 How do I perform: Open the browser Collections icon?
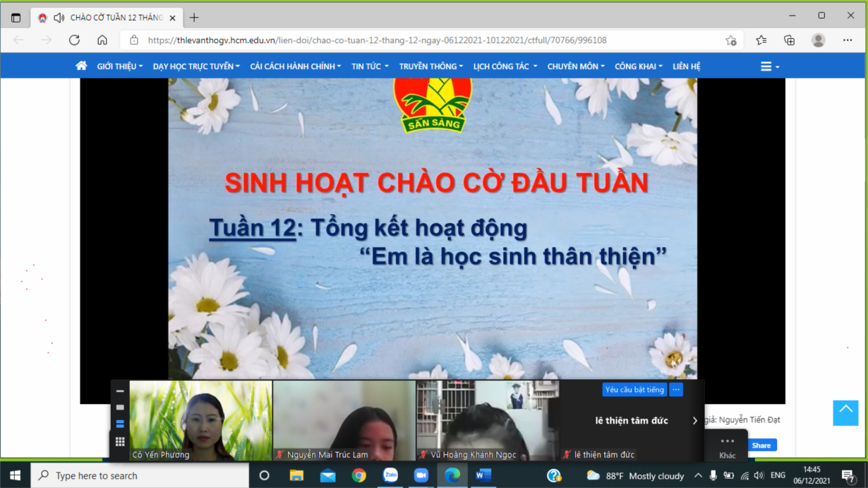pos(790,40)
